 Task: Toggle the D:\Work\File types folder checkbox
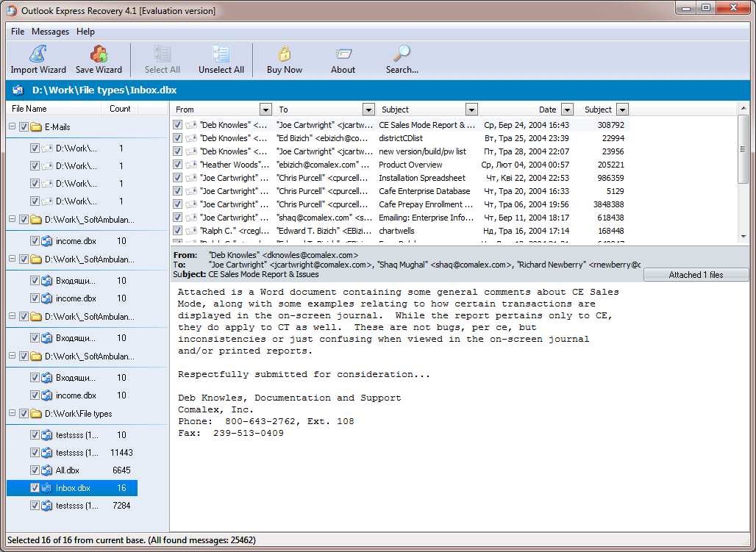(24, 414)
